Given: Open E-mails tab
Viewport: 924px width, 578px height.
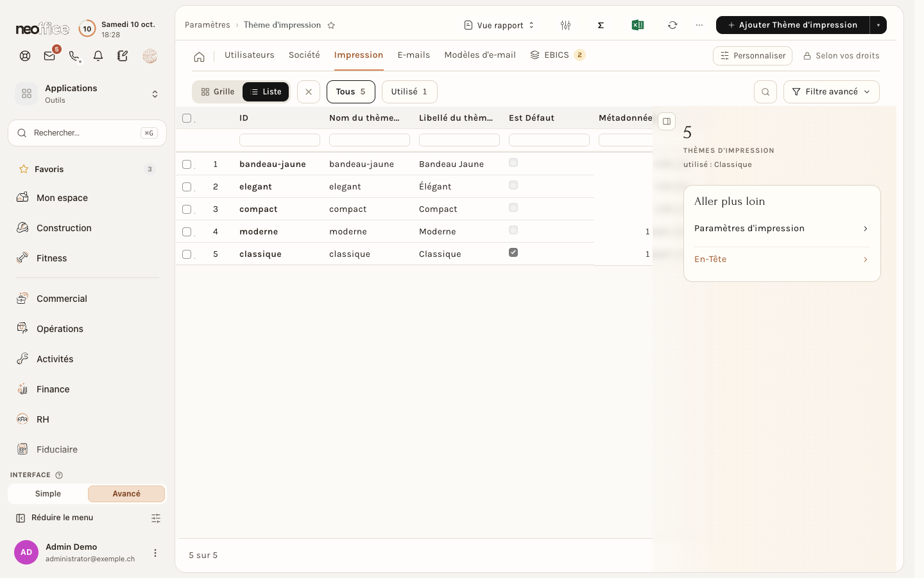Looking at the screenshot, I should coord(414,55).
